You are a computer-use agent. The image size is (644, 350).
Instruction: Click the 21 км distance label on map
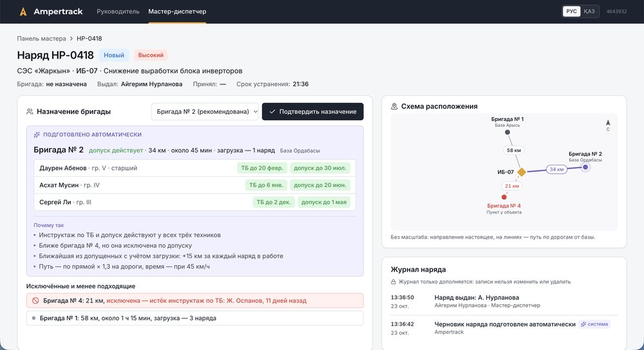click(x=512, y=186)
